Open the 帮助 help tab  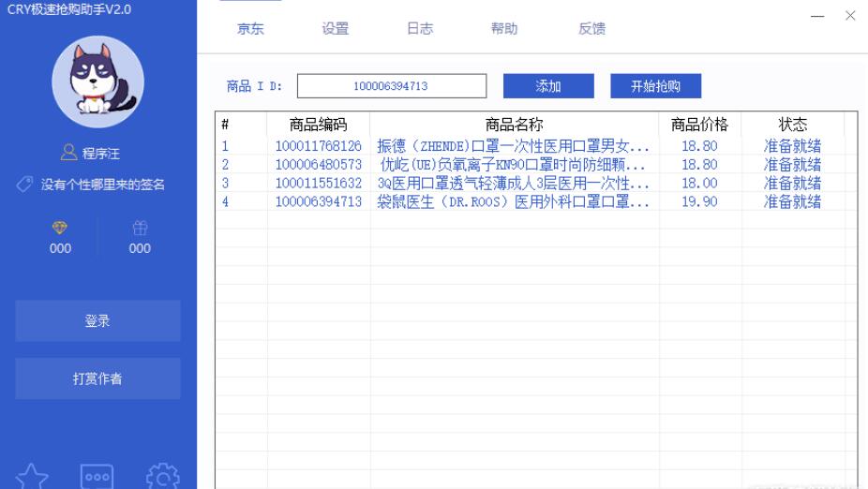pyautogui.click(x=504, y=29)
